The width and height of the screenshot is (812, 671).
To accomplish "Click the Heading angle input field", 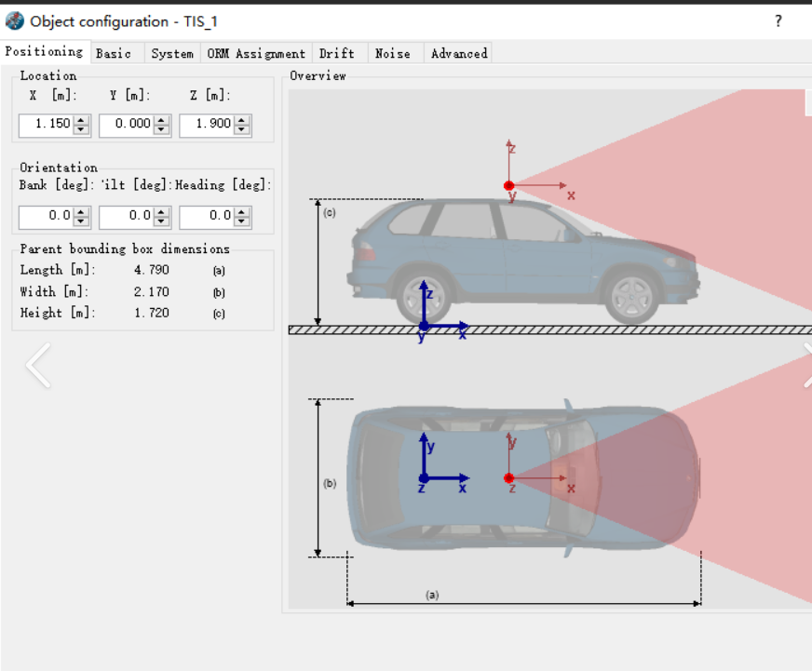I will [x=206, y=217].
